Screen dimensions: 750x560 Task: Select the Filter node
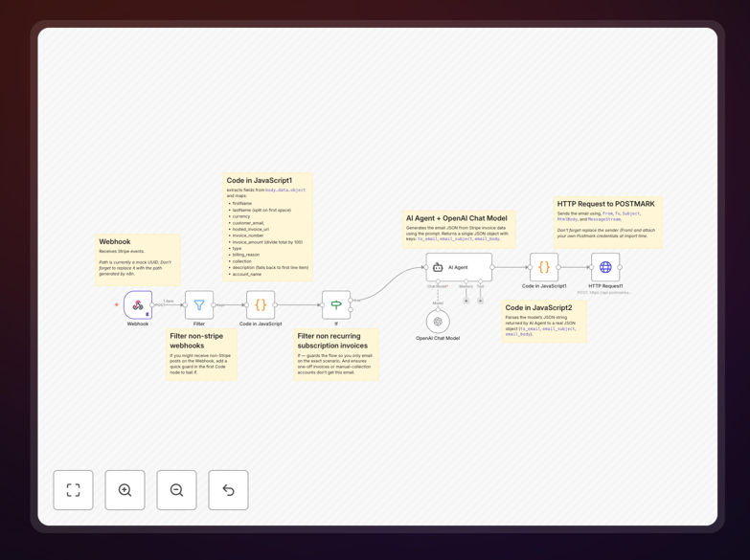[199, 304]
